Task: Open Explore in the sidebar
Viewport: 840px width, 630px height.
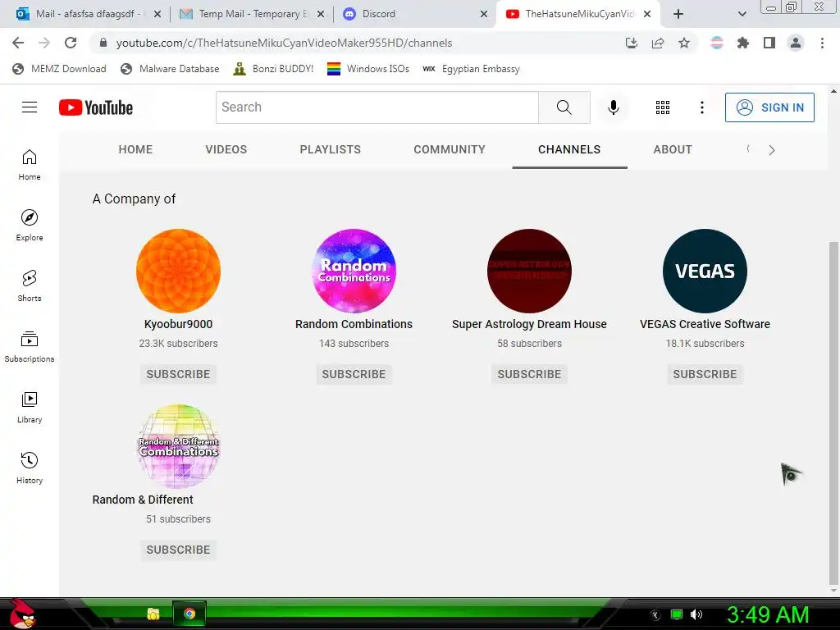Action: [x=30, y=226]
